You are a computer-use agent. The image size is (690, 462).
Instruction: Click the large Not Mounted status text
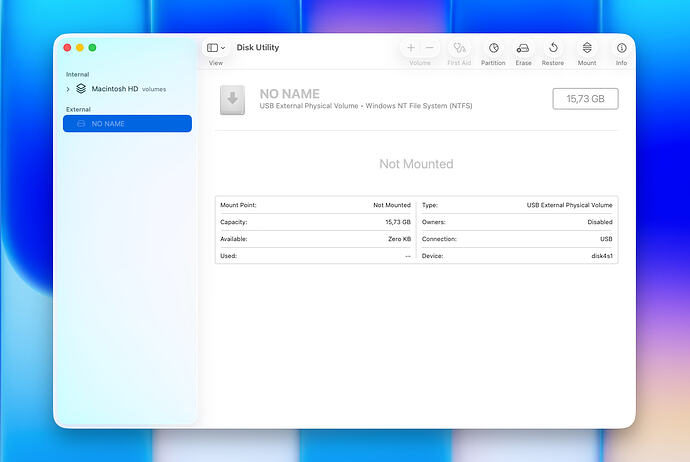pos(416,164)
